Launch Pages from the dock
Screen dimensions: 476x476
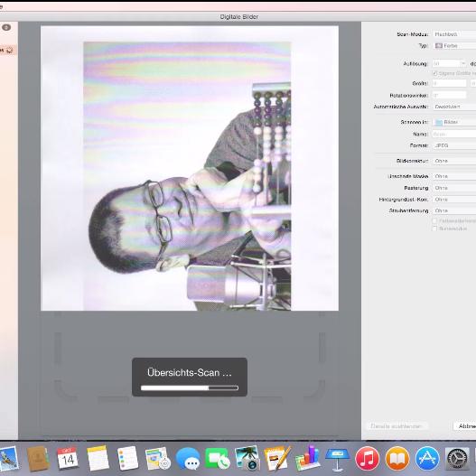point(277,459)
